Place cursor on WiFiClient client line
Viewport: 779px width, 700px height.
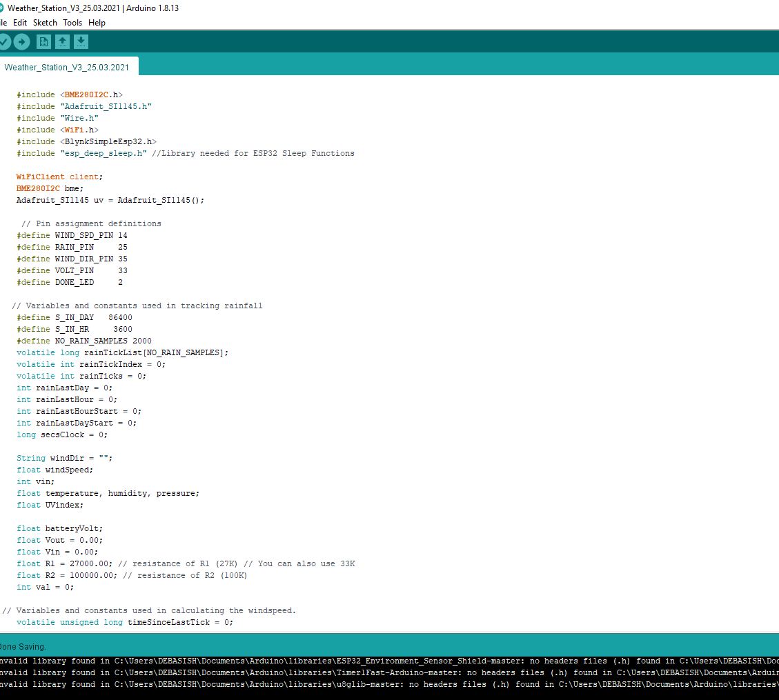click(59, 177)
